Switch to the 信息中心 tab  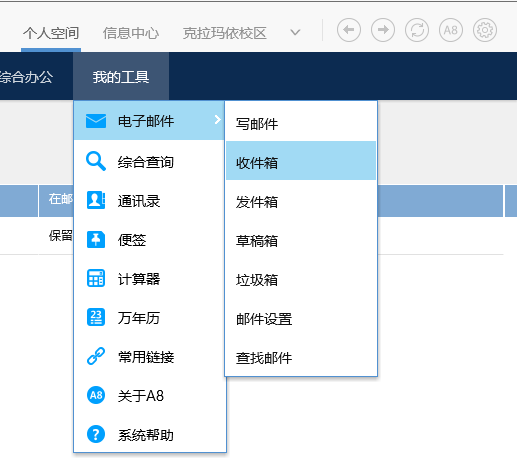click(131, 33)
